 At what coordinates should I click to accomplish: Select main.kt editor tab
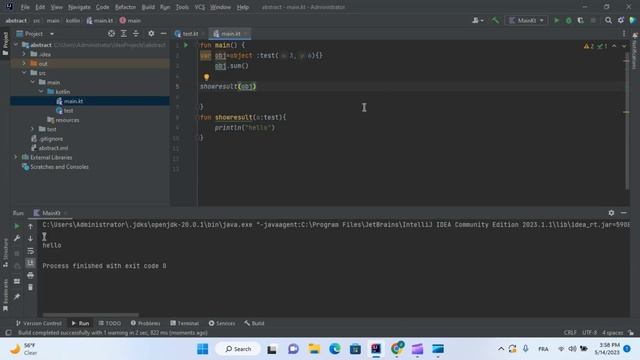230,34
